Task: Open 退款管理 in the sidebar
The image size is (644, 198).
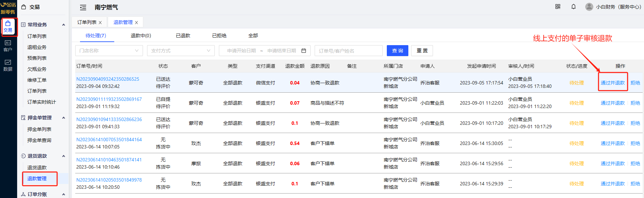Action: [x=37, y=179]
